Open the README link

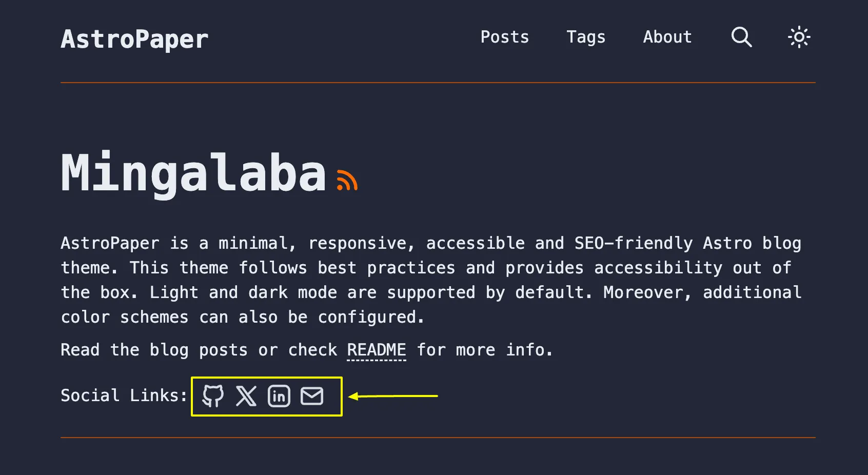376,349
